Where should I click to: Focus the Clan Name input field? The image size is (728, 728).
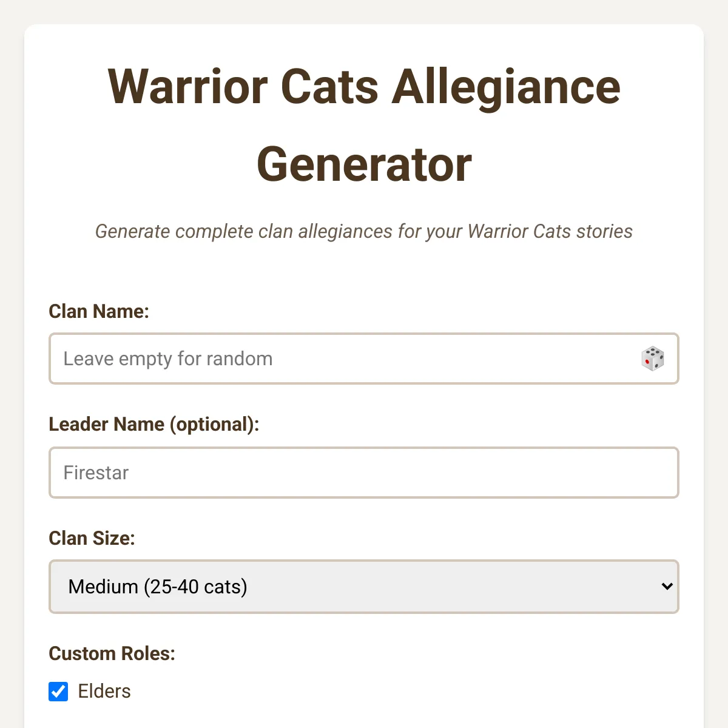tap(364, 359)
